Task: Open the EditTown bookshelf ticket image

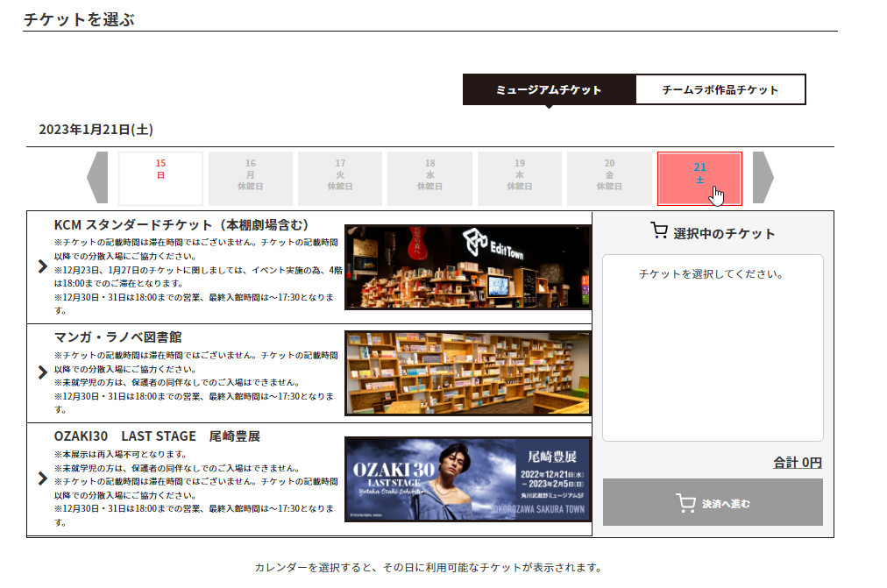Action: pyautogui.click(x=468, y=267)
